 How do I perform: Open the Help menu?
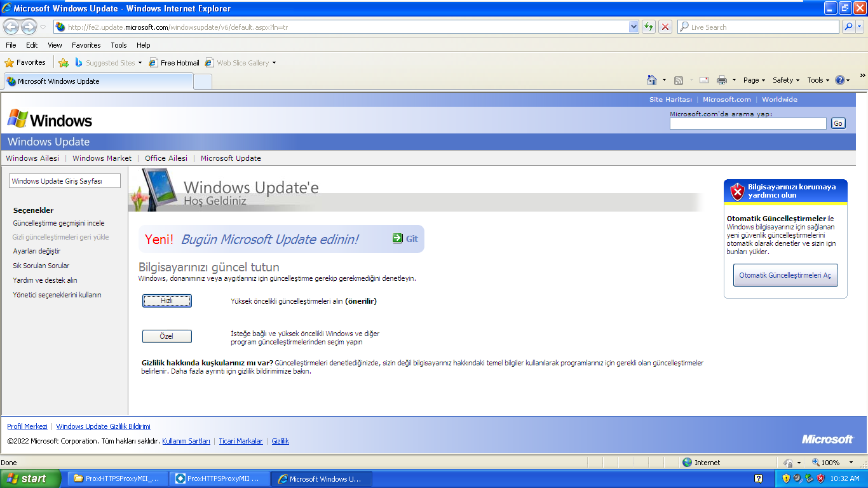(144, 45)
